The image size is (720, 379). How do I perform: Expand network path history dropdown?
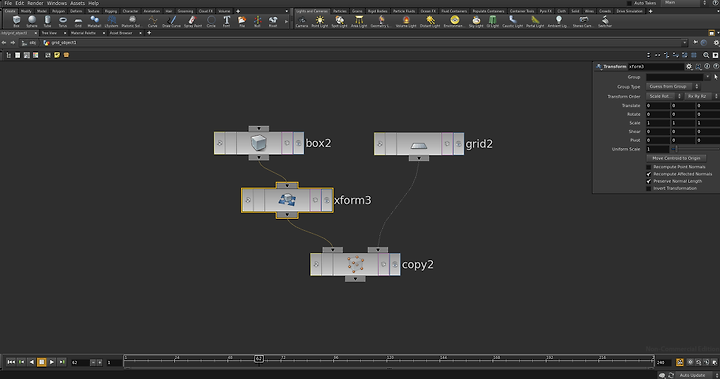click(684, 43)
